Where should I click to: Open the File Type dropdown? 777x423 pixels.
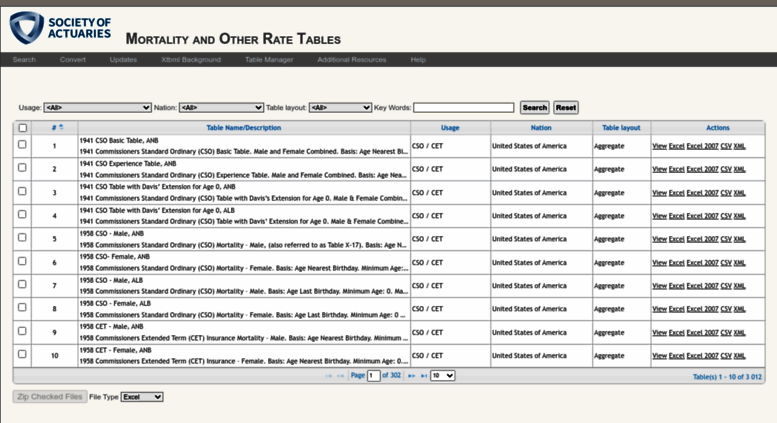[142, 397]
